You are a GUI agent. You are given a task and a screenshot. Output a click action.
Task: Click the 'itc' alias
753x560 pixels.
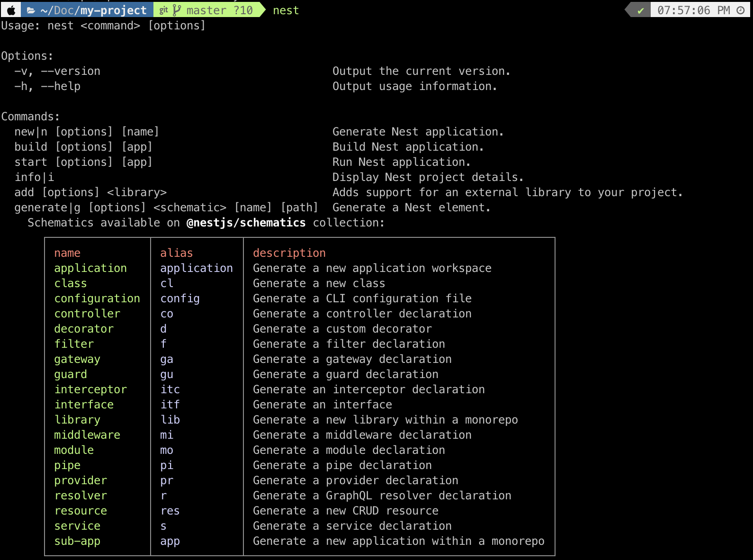(x=170, y=389)
